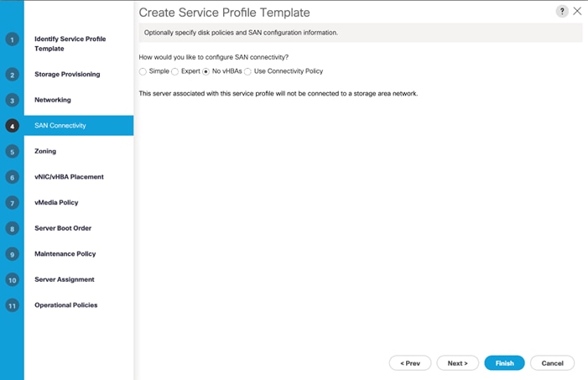Select Use Connectivity Policy radio option
The image size is (588, 380).
point(247,71)
